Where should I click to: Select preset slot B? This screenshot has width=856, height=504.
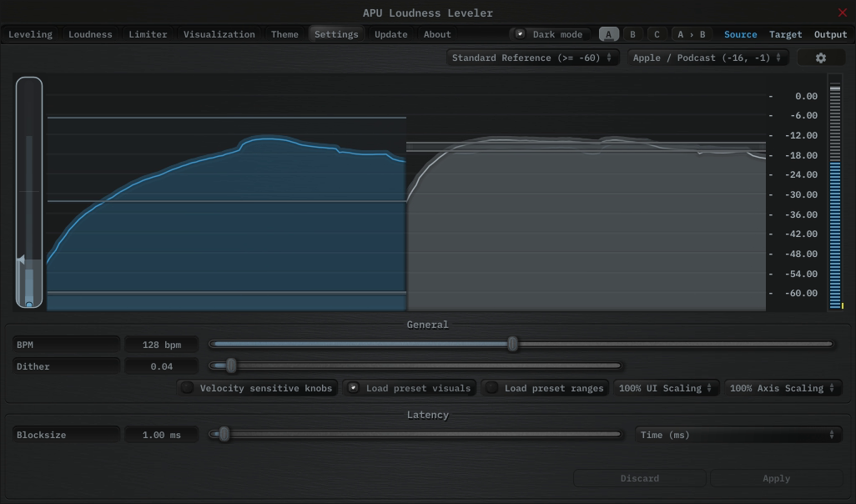point(632,34)
